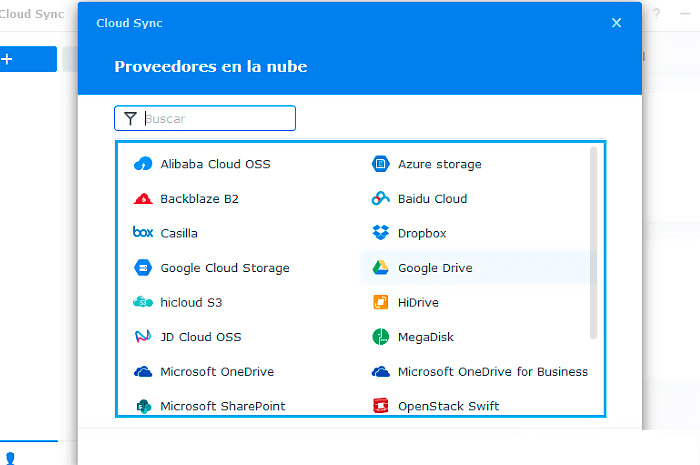Click the Alibaba Cloud OSS icon

142,164
